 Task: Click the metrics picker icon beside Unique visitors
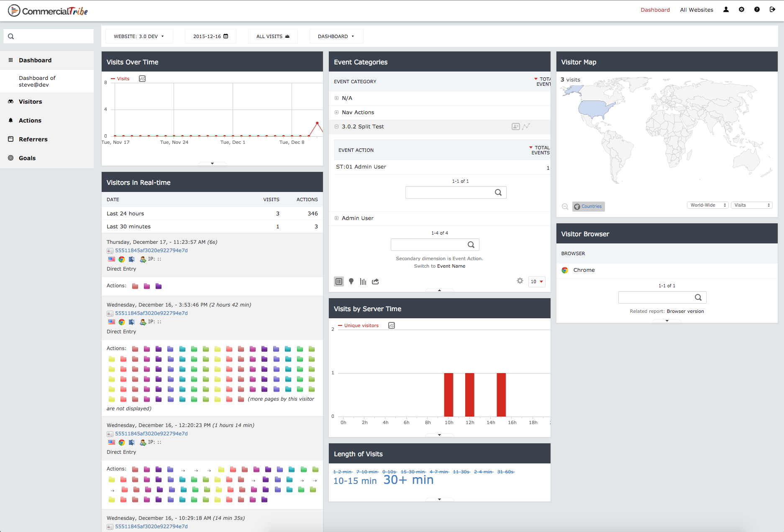click(392, 325)
